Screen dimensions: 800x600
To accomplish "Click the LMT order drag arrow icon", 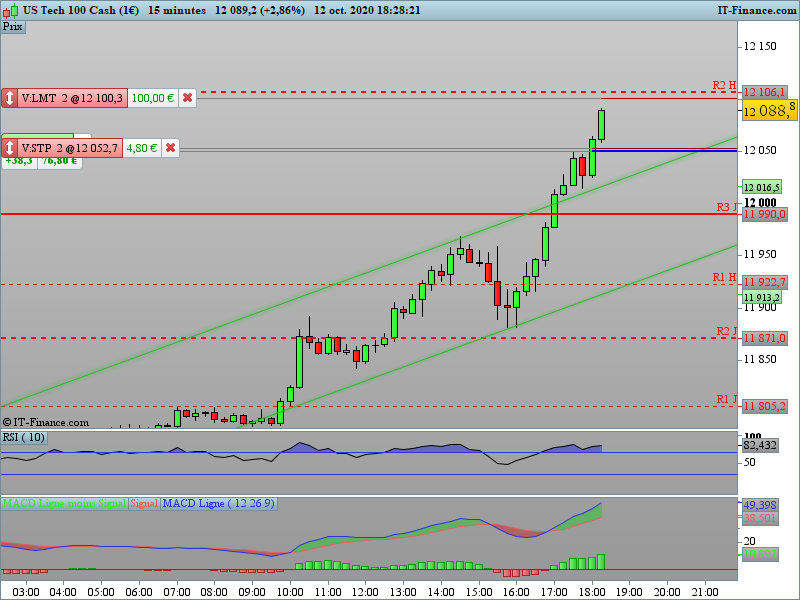I will (x=9, y=98).
